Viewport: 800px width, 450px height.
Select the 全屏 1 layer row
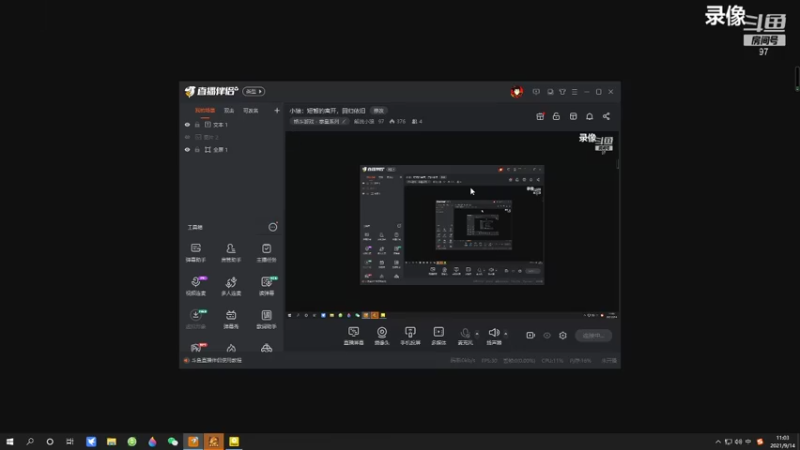click(232, 150)
